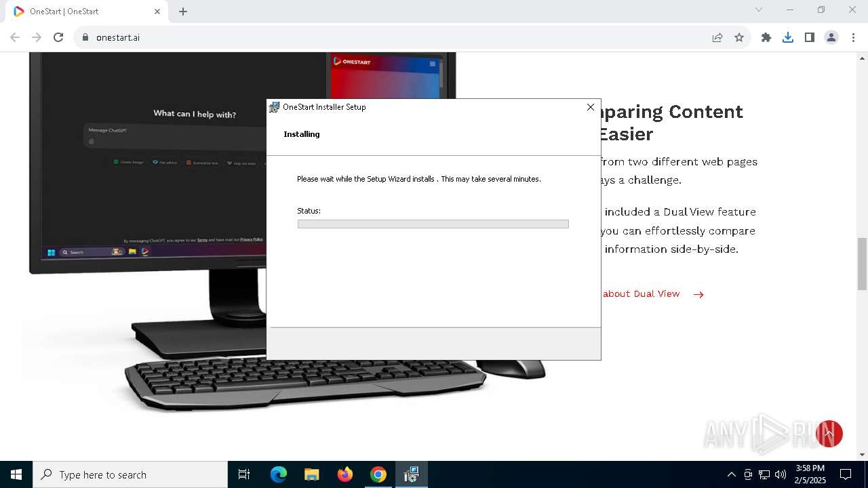Click the scrollbar down arrow on the page
The image size is (868, 488).
[x=862, y=454]
